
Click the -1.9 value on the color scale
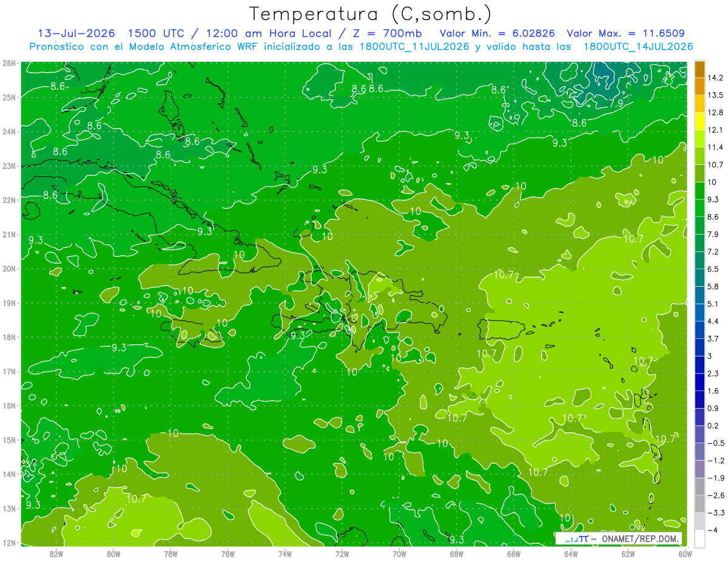[x=716, y=478]
